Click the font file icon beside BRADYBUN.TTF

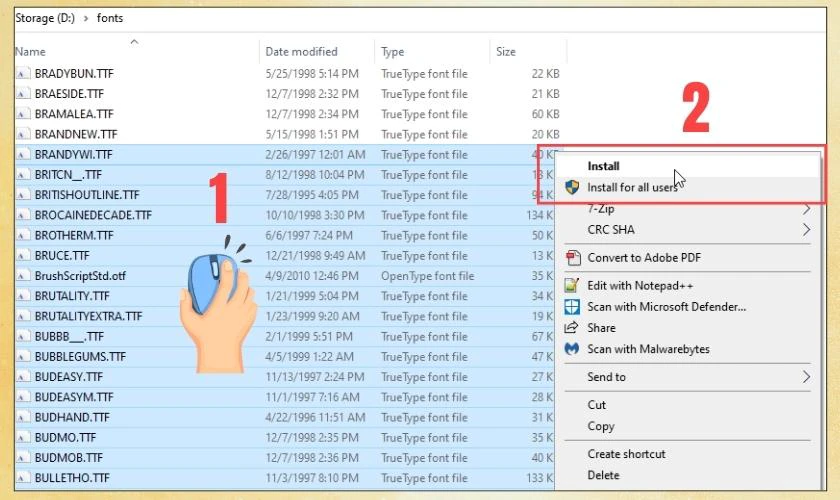22,73
